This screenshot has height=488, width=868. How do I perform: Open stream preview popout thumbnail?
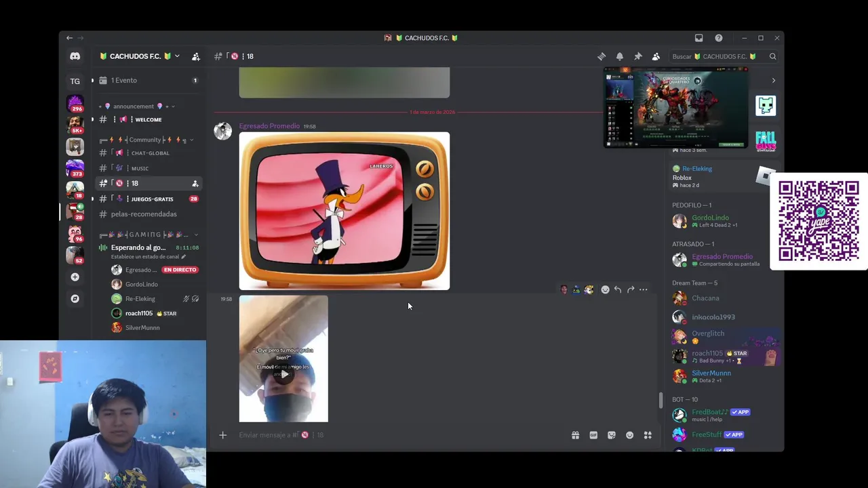pos(676,107)
